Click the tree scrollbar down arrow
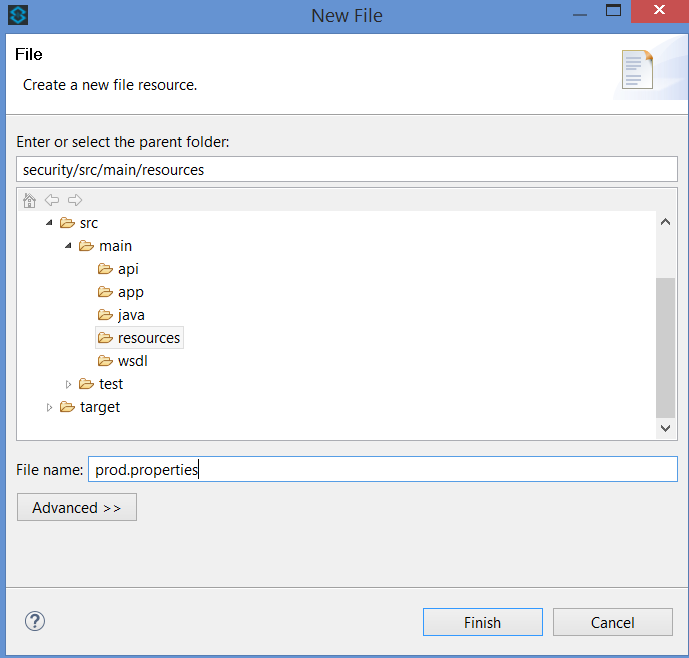Screen dimensions: 689x658 (666, 428)
